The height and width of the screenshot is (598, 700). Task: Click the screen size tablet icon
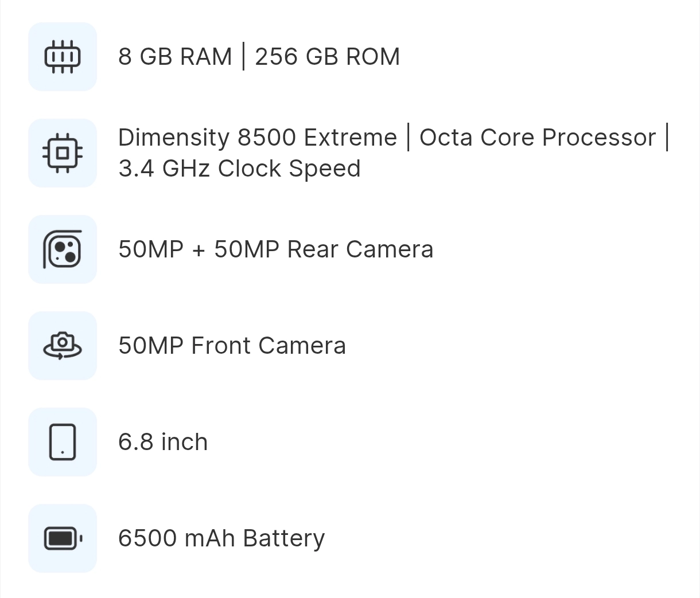click(63, 442)
